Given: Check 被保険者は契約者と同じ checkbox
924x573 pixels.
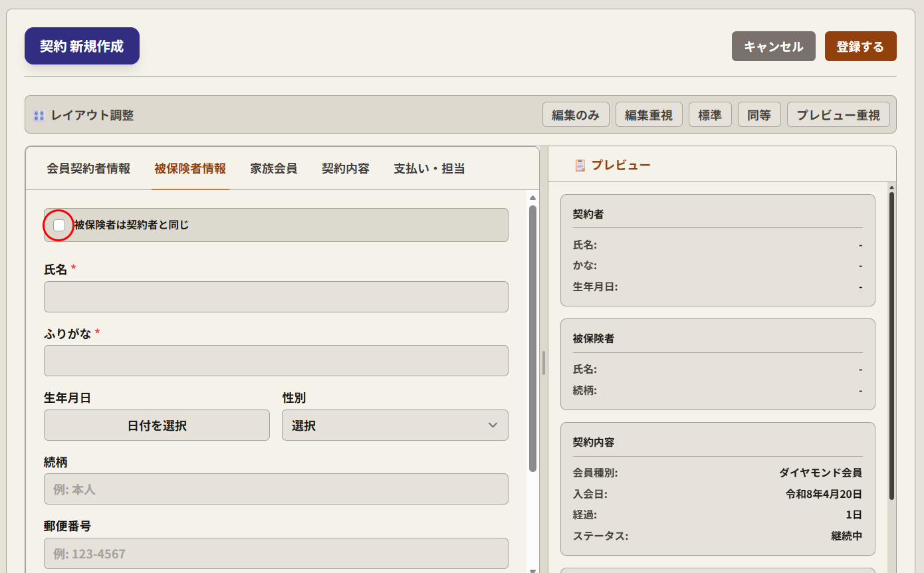Looking at the screenshot, I should [x=59, y=225].
